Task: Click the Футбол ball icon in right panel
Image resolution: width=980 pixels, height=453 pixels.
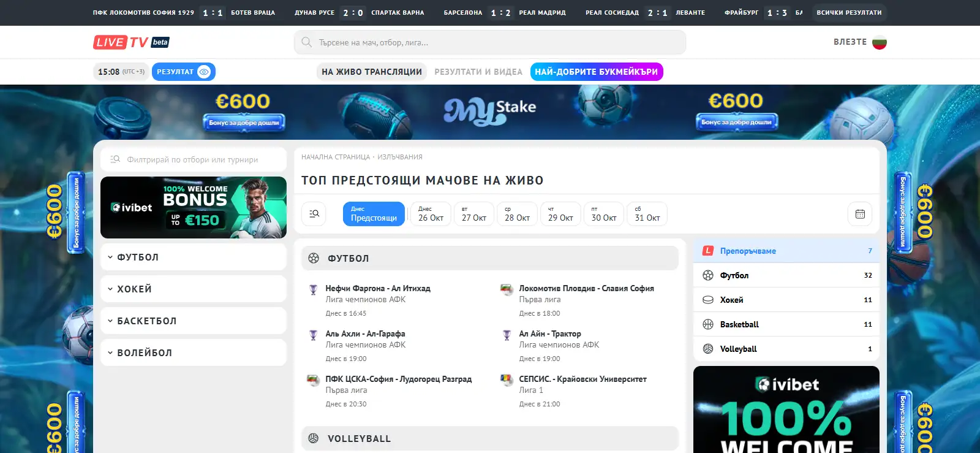Action: click(708, 275)
